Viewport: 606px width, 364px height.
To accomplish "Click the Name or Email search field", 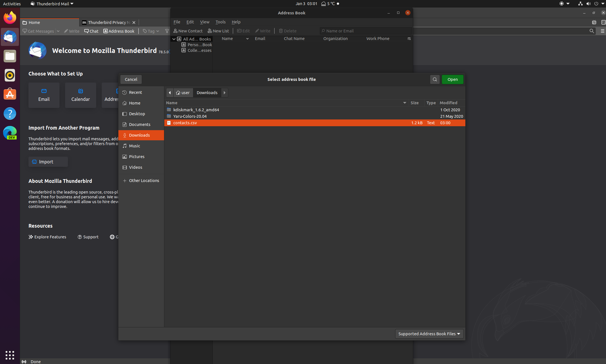I will tap(366, 31).
